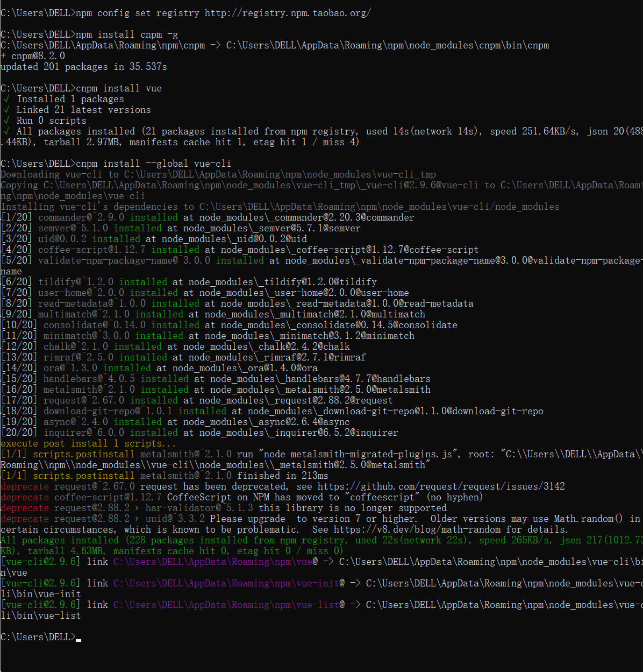
Task: Select the 'Run 0 scripts' line
Action: 44,121
